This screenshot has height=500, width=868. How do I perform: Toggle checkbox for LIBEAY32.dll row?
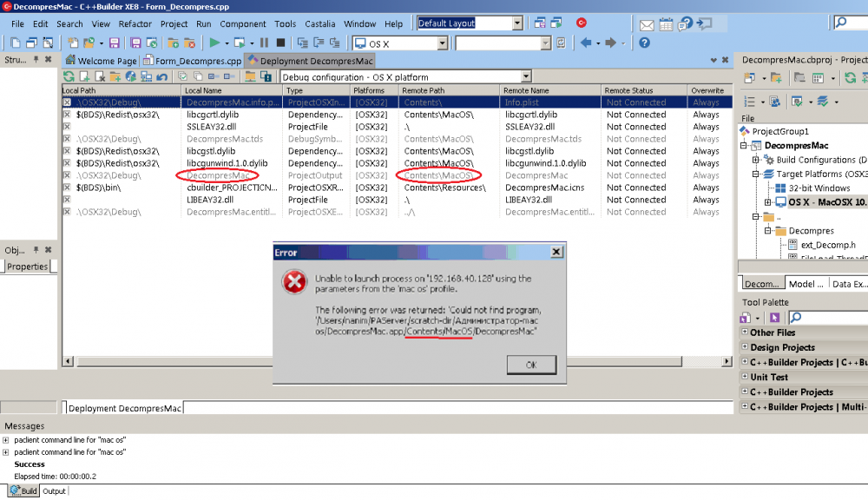click(x=67, y=200)
